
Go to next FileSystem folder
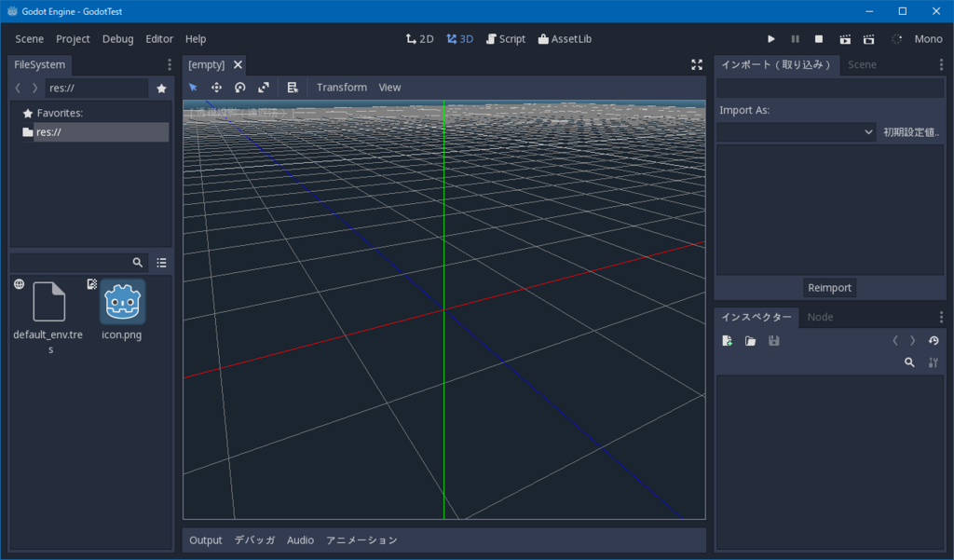click(34, 89)
